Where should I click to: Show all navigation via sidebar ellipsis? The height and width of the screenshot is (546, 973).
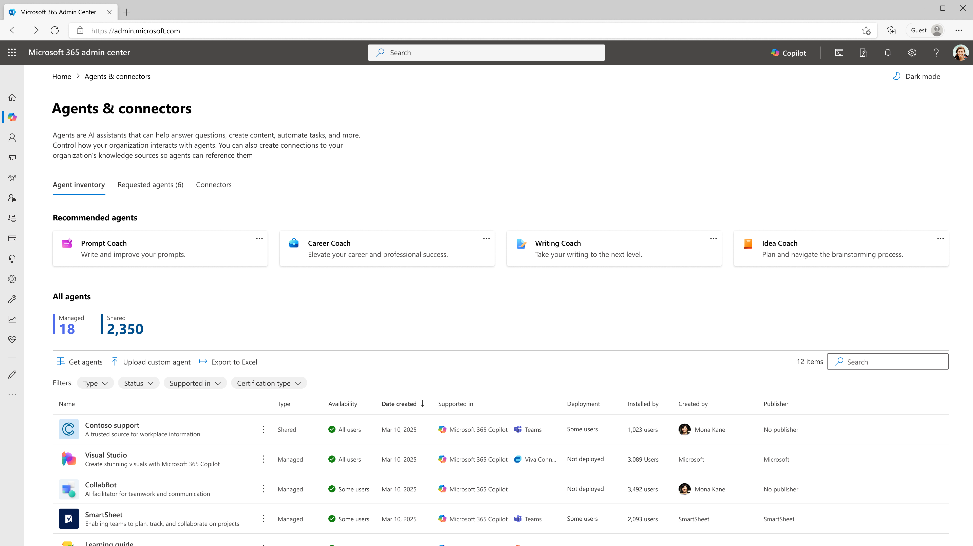point(12,395)
